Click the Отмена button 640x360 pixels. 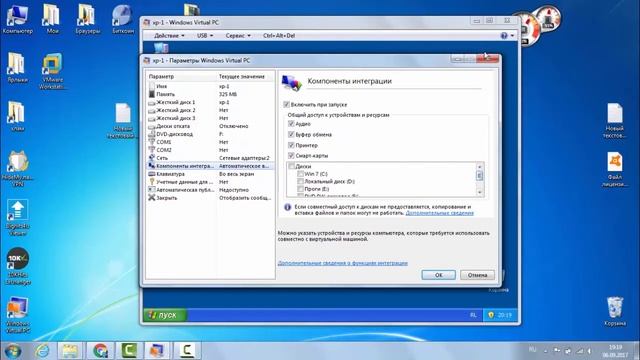point(477,275)
